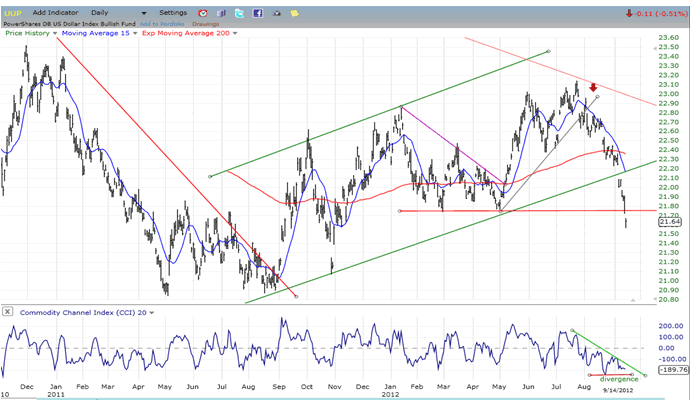Click the compare charts icon beside the alarm clock

click(x=222, y=13)
